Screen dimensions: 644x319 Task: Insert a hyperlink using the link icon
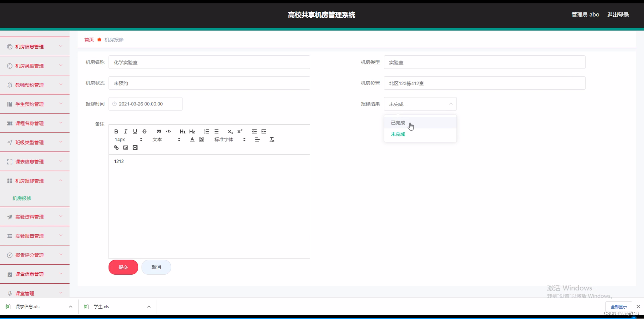point(116,147)
